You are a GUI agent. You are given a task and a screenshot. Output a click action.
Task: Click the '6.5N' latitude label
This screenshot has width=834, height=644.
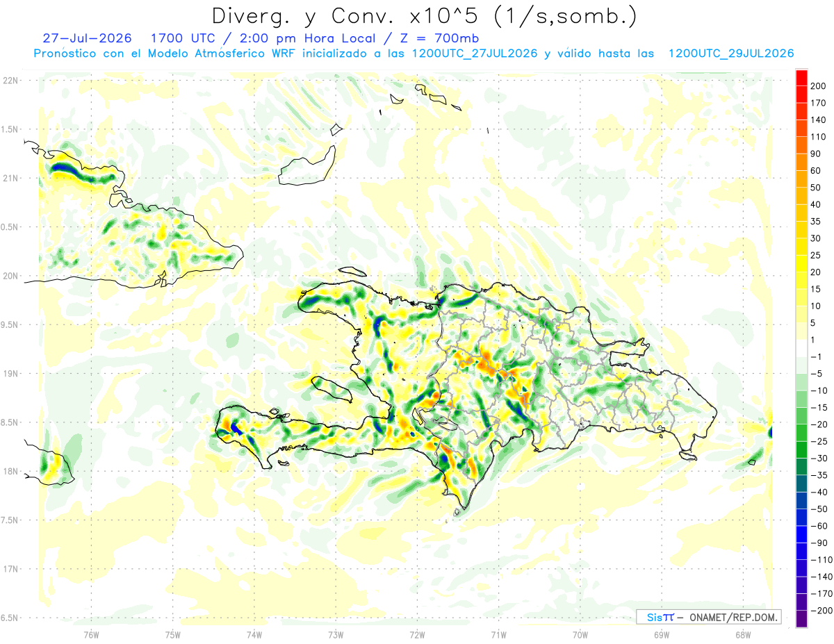[x=10, y=618]
